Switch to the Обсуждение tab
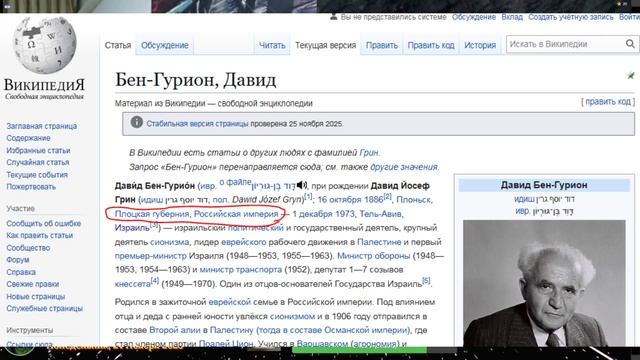Screen dimensions: 640x360 coord(165,45)
